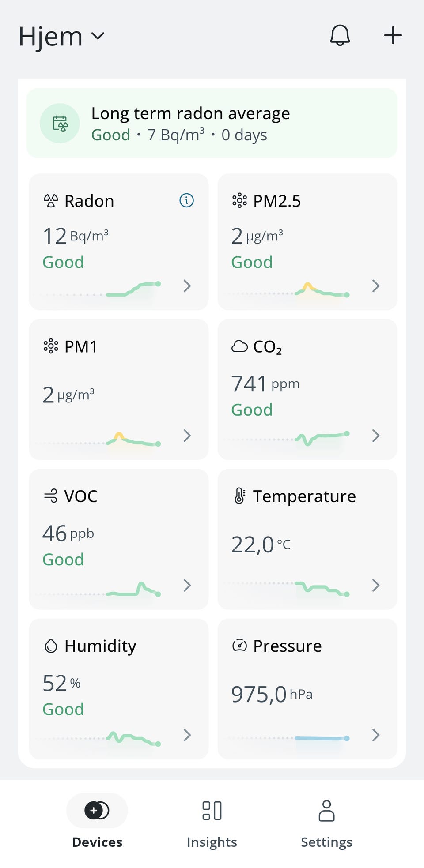Click the CO₂ cloud icon
Image resolution: width=424 pixels, height=868 pixels.
(239, 346)
